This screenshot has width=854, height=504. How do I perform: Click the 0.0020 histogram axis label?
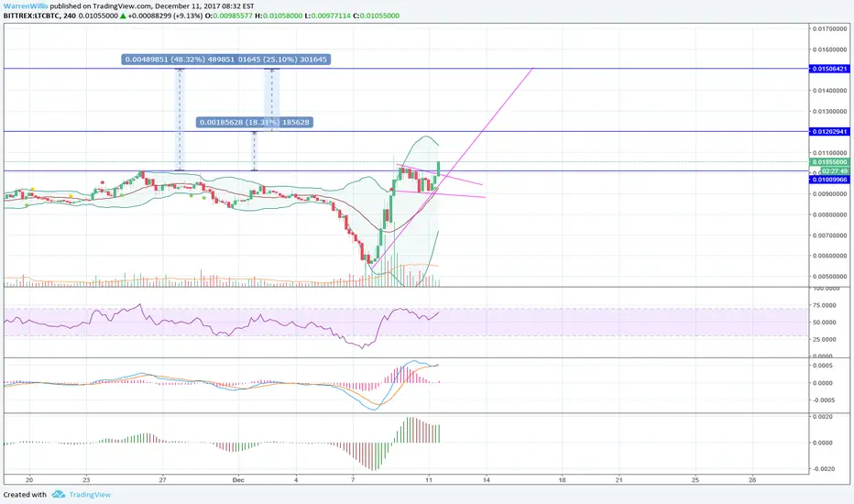click(823, 417)
